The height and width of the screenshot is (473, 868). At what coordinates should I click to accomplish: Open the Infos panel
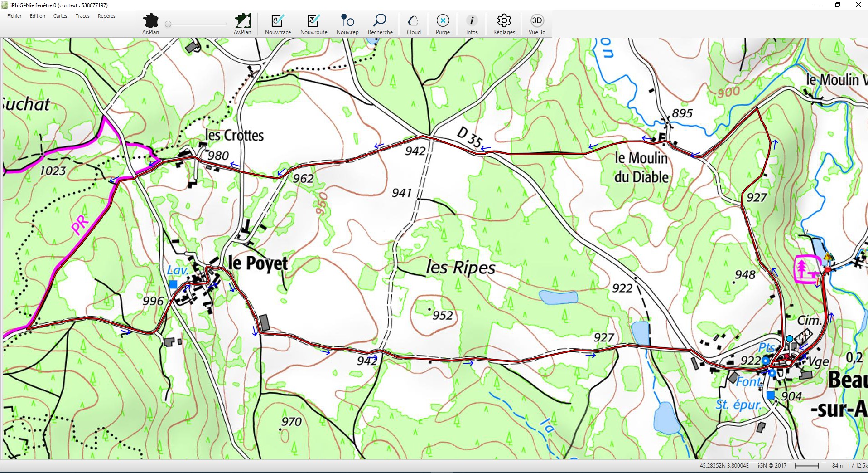(472, 21)
